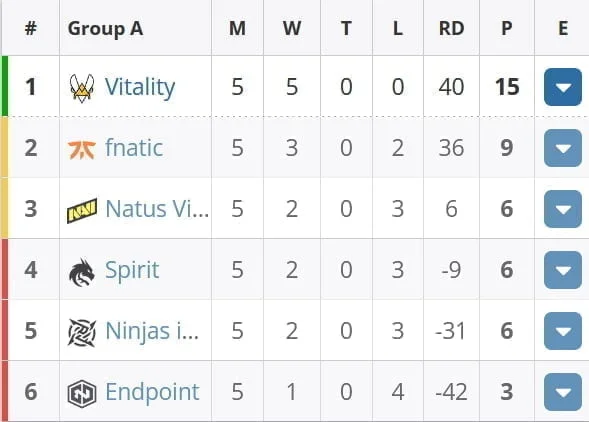Click the Group A column header
The image size is (589, 422).
pos(105,29)
